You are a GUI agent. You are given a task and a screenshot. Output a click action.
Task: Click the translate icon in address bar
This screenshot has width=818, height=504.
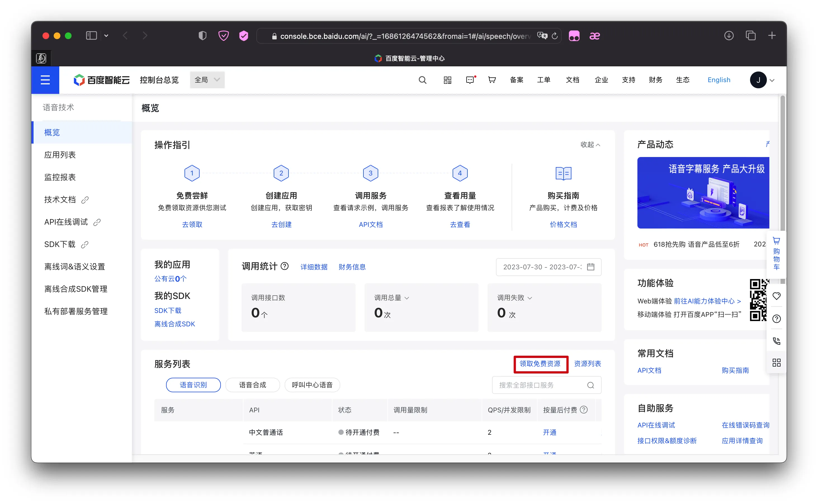(542, 36)
